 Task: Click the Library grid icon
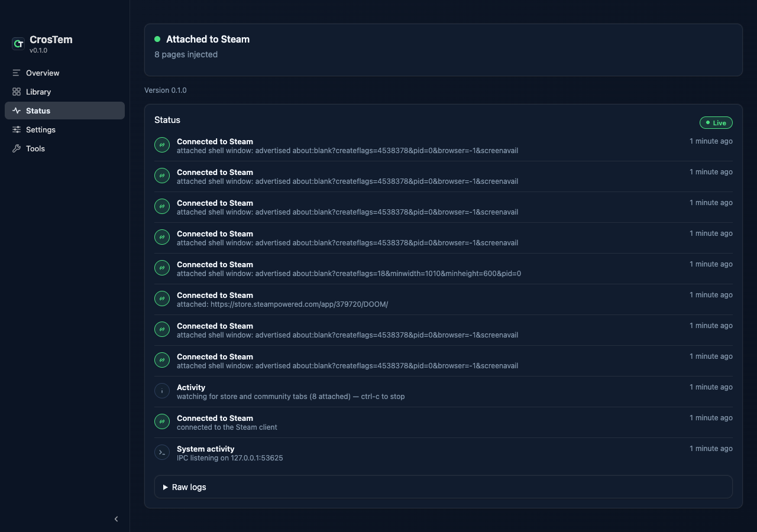[17, 92]
